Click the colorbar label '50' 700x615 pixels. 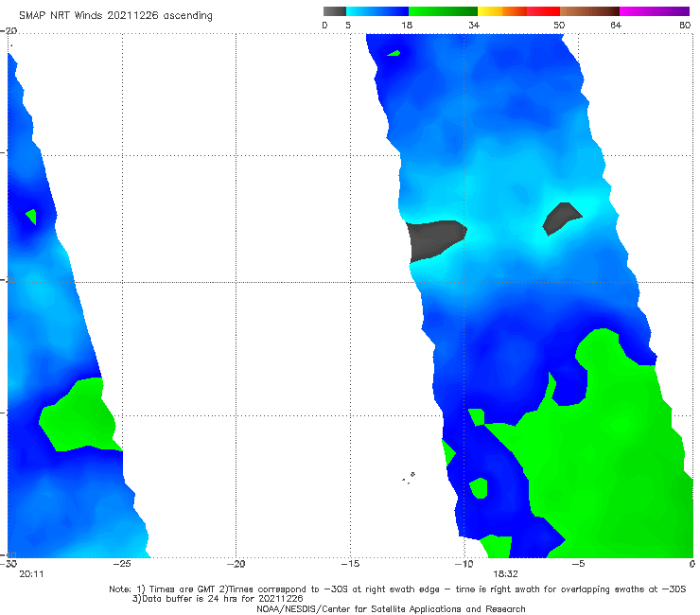pos(559,25)
